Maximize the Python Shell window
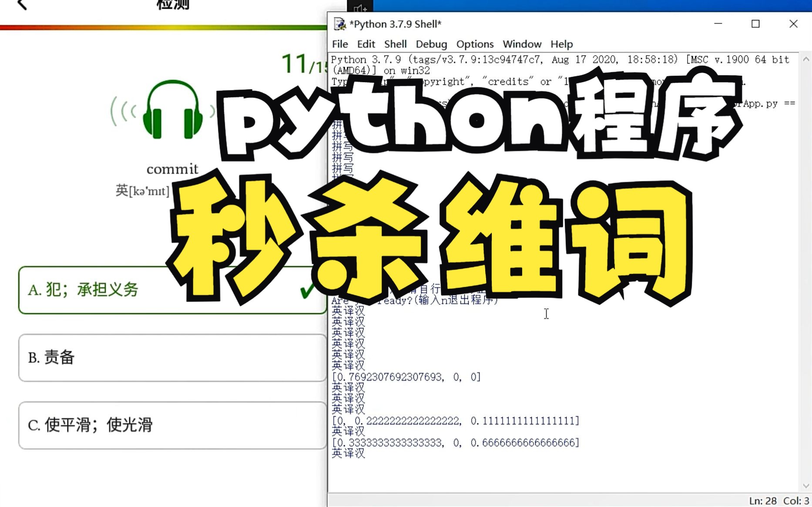The image size is (812, 507). click(755, 24)
